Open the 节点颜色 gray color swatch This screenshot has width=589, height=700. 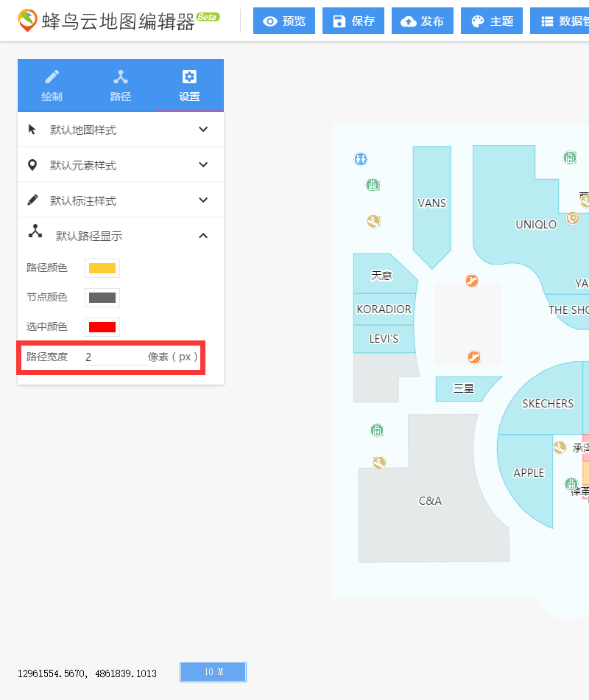pyautogui.click(x=102, y=298)
